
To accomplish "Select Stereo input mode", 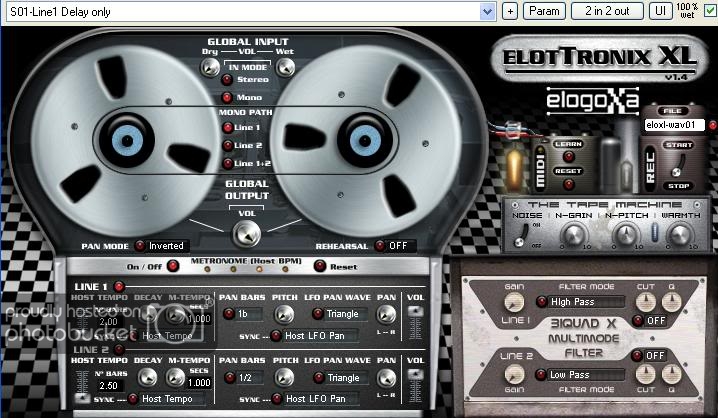I will click(227, 80).
